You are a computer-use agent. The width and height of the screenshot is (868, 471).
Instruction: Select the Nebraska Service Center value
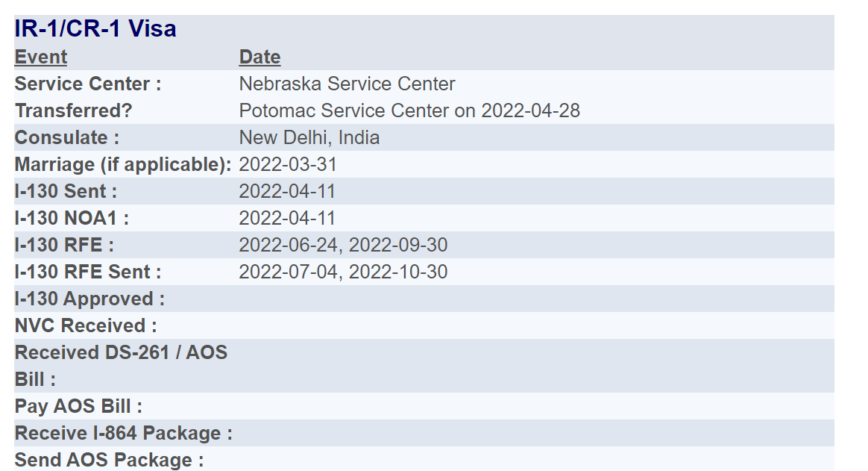click(x=347, y=84)
